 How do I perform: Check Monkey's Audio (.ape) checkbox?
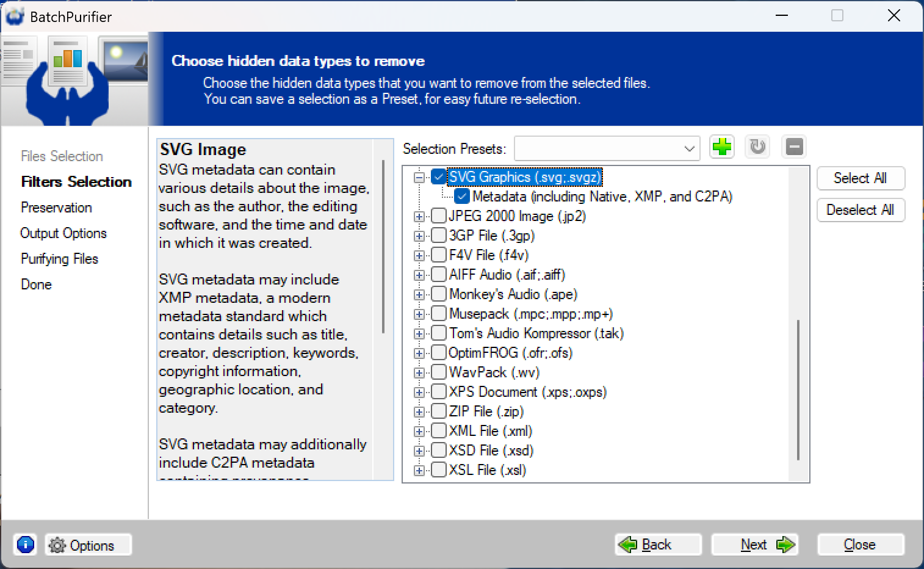pos(438,294)
